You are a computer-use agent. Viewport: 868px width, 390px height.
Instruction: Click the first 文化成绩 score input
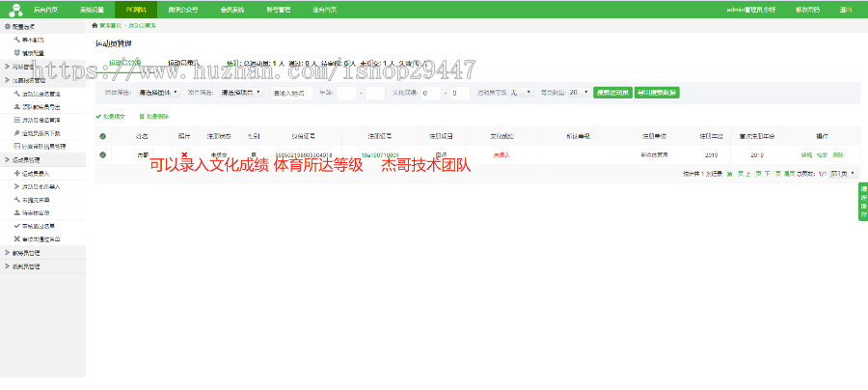pos(430,93)
